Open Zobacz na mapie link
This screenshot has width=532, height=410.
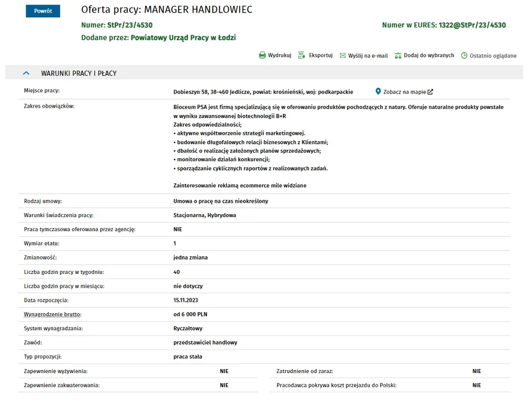[405, 92]
